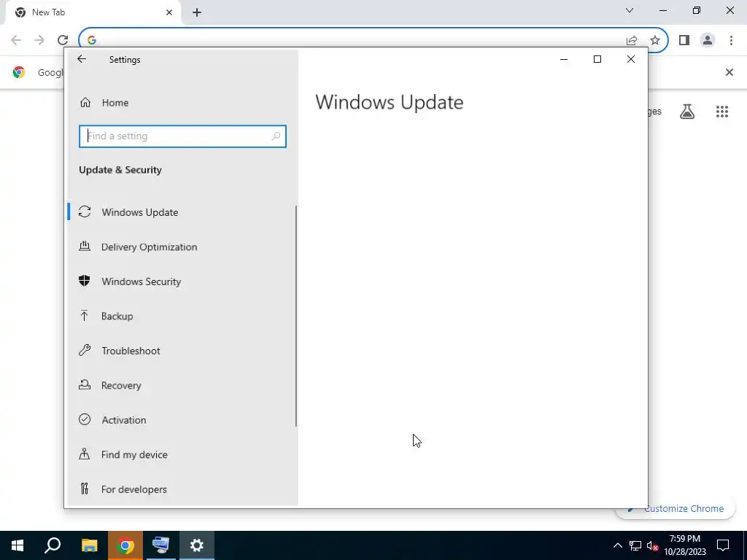The height and width of the screenshot is (560, 747).
Task: Open Chrome three-dot menu
Action: [x=731, y=40]
